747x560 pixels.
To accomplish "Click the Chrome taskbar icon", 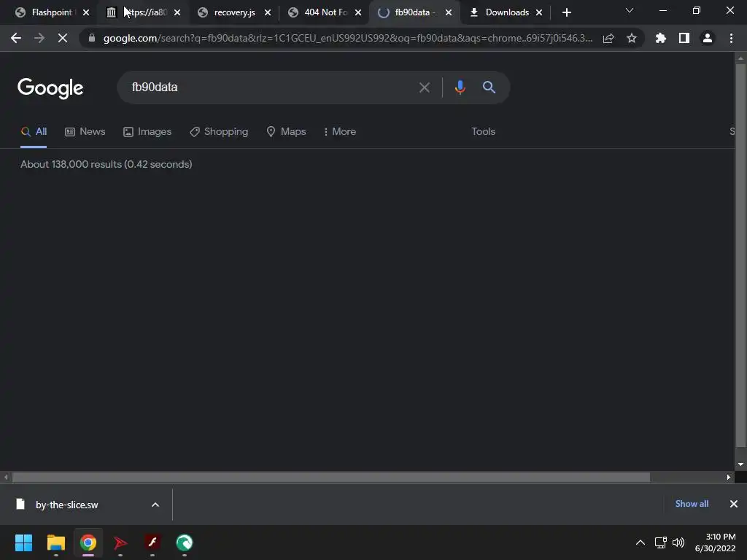I will tap(88, 542).
